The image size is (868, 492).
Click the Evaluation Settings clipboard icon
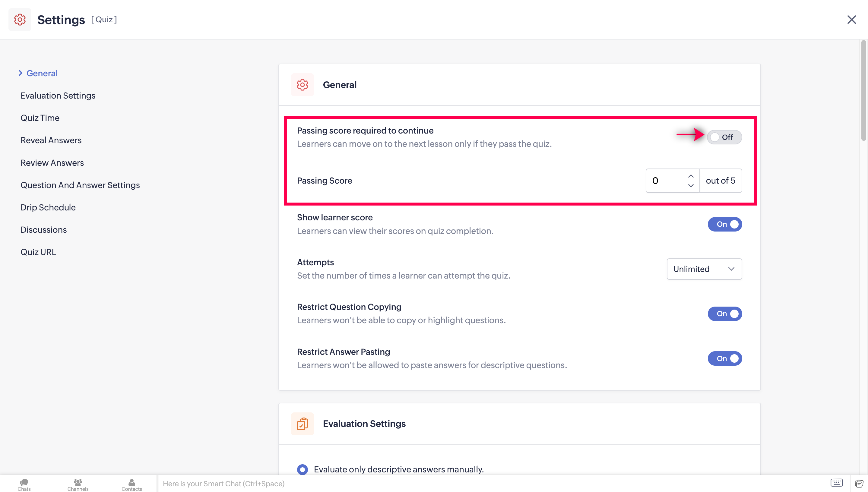(x=302, y=424)
